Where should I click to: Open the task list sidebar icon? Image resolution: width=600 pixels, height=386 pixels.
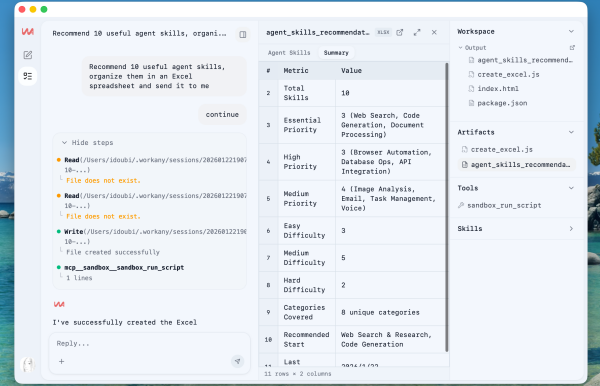(x=28, y=76)
